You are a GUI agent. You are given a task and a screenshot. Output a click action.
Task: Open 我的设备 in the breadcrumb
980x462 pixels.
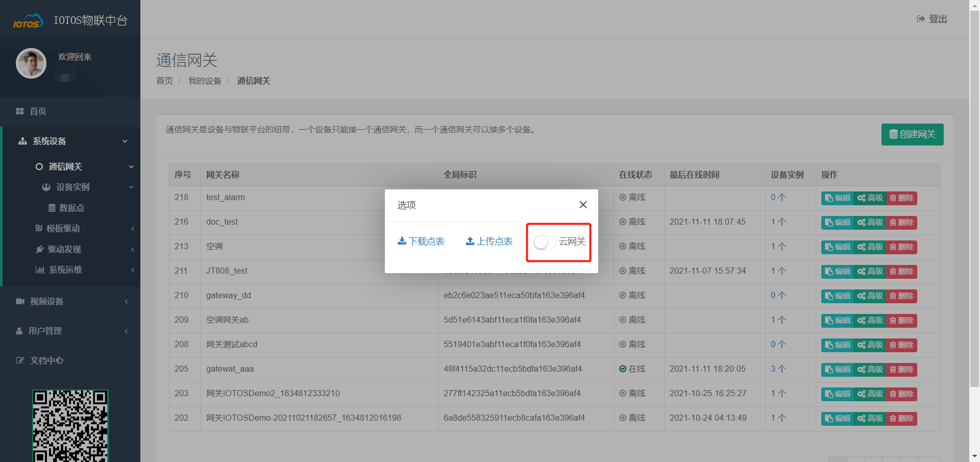click(205, 81)
